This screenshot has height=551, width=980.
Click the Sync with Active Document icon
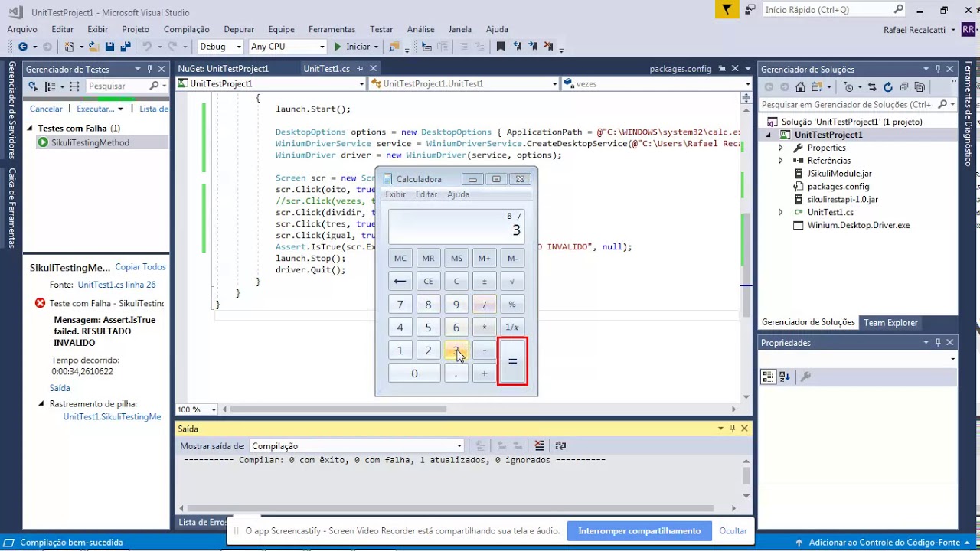coord(872,87)
